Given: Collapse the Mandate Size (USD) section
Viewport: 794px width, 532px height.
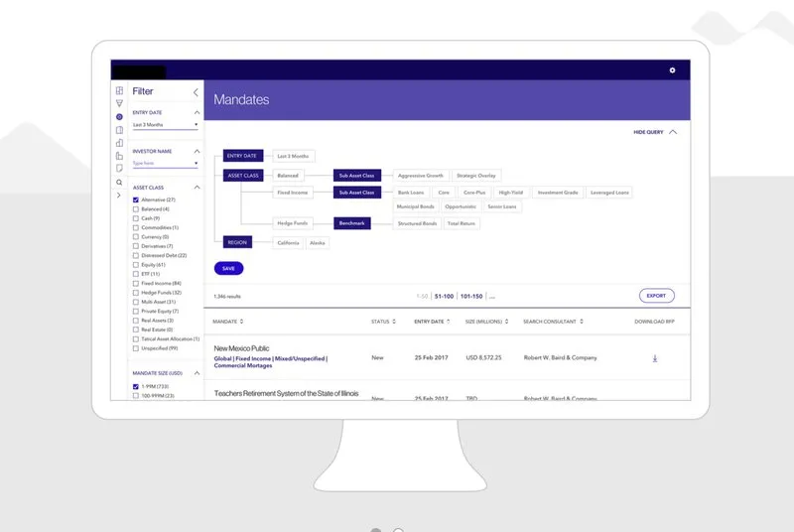Looking at the screenshot, I should click(197, 373).
